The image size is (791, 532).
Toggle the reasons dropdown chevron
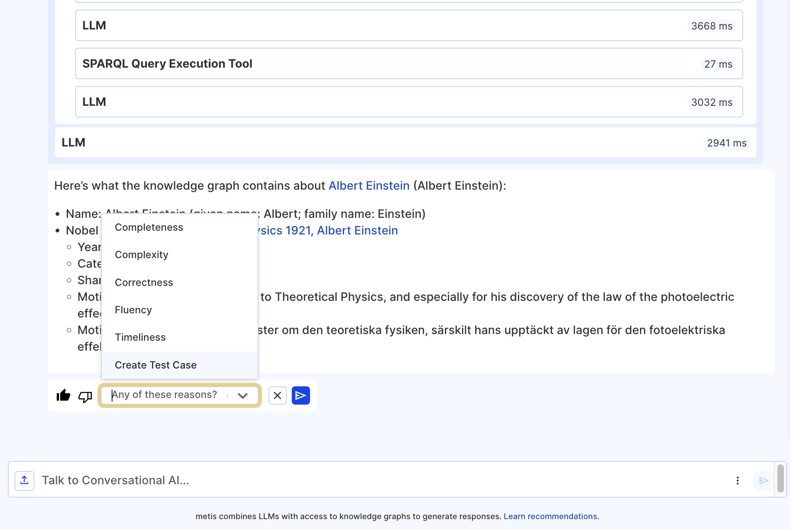243,395
